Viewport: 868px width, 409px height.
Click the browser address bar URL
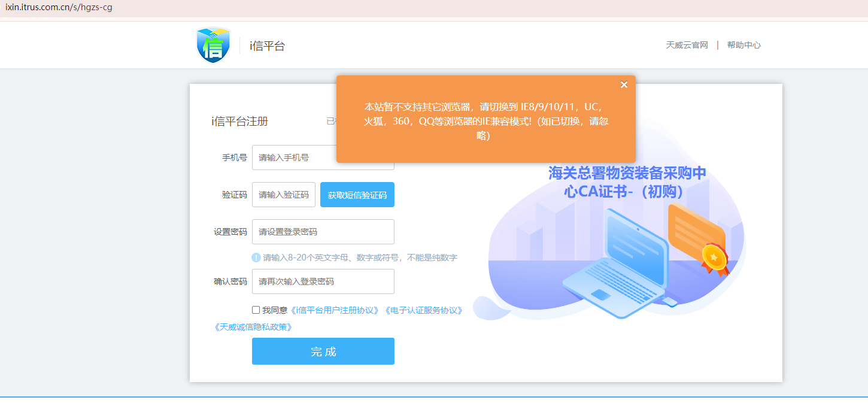pyautogui.click(x=59, y=8)
